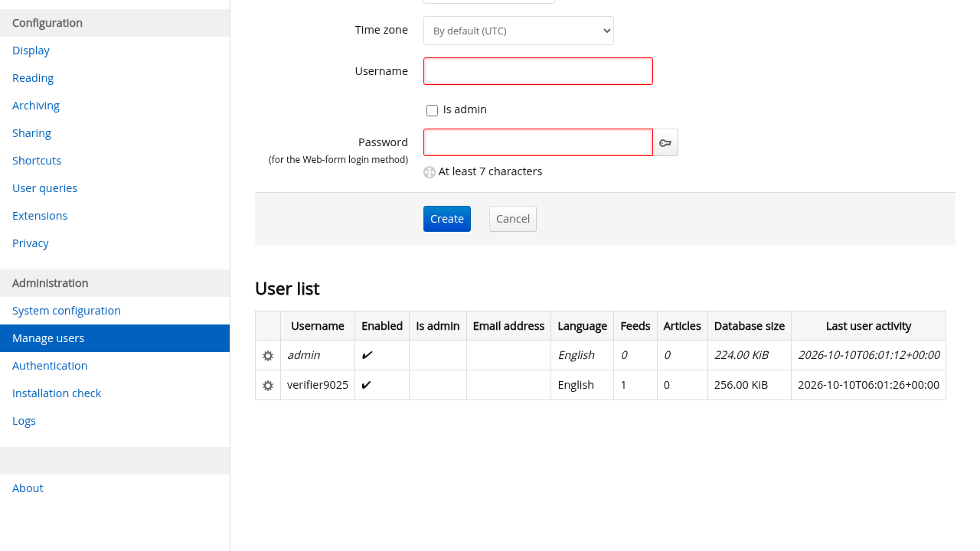Click username cell verifier9025
The image size is (980, 551).
click(318, 385)
